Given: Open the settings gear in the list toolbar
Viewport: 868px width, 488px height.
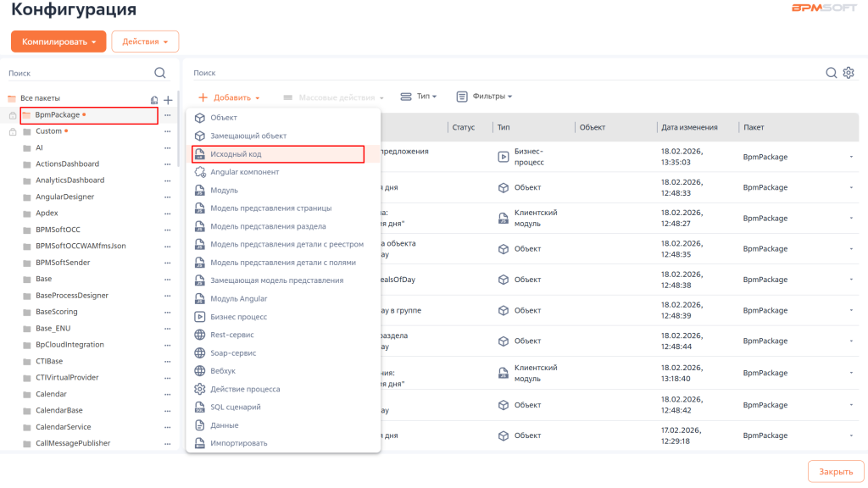Looking at the screenshot, I should [x=849, y=73].
